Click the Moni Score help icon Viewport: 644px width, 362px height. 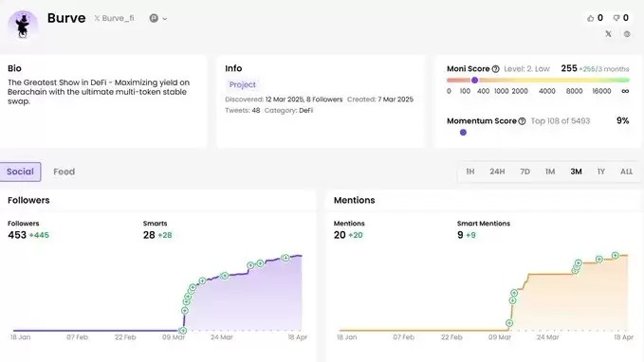[496, 69]
